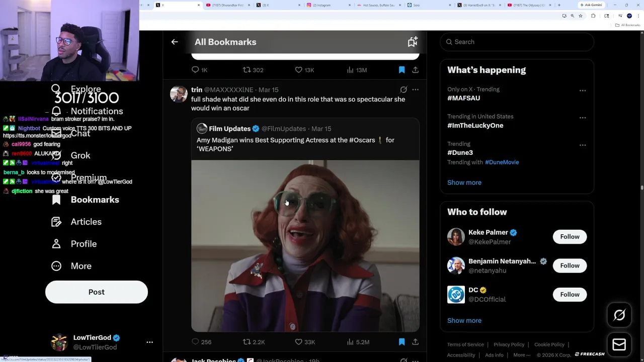Open Grok in the sidebar

coord(71,155)
